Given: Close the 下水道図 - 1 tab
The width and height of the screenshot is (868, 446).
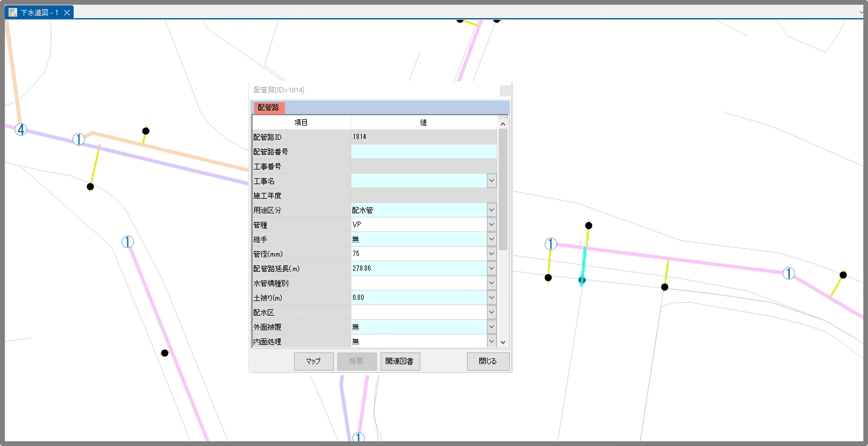Looking at the screenshot, I should 67,12.
